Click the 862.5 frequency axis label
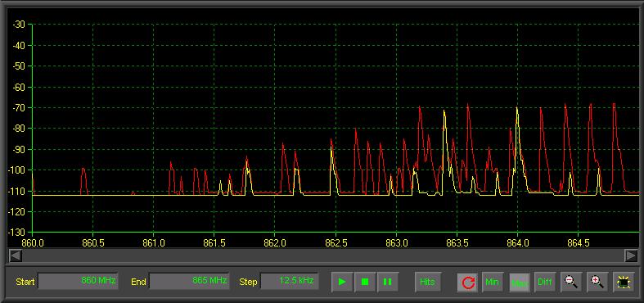Screen dimensions: 644x303 tap(336, 243)
